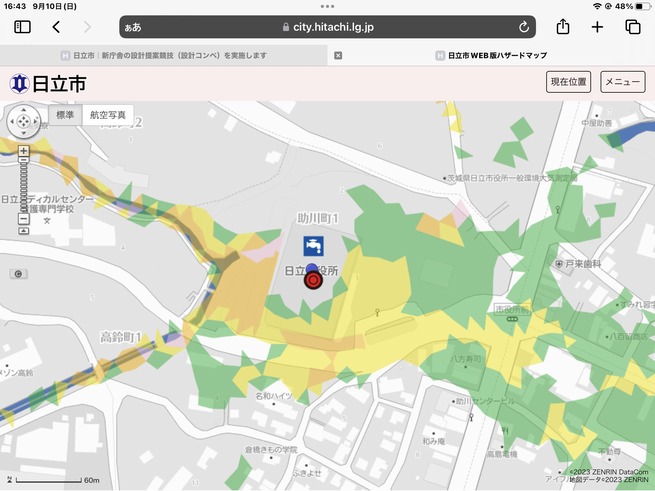Click a step on the zoom slider
Image resolution: width=655 pixels, height=491 pixels.
click(x=24, y=186)
